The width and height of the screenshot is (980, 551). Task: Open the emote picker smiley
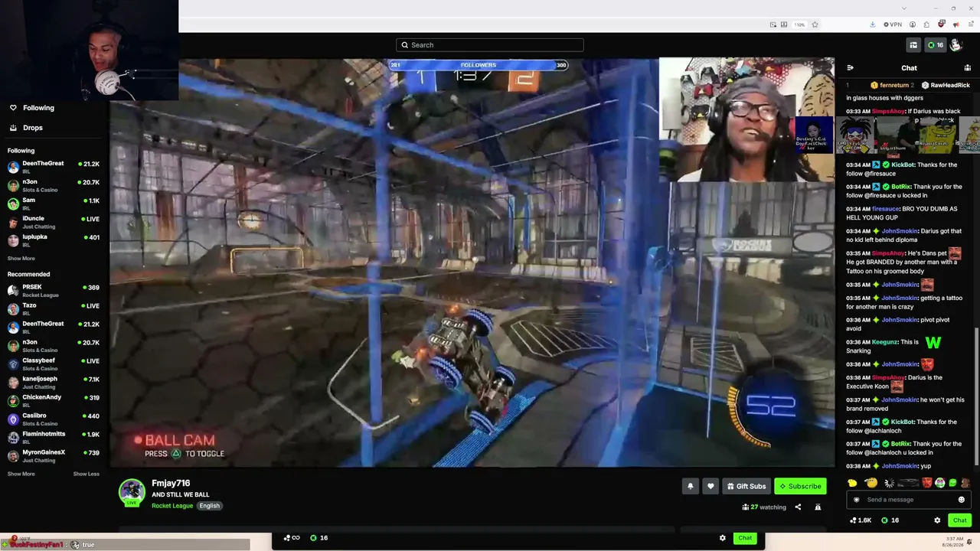(962, 500)
